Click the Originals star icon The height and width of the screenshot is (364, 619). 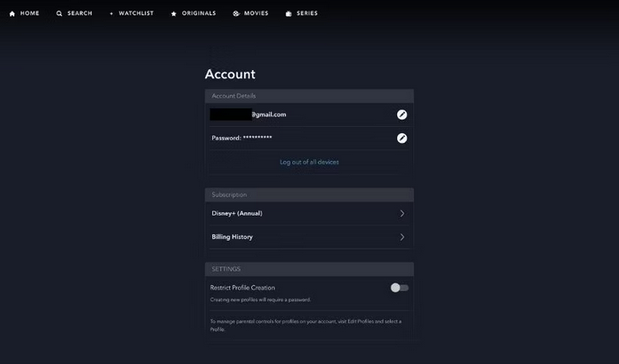[x=174, y=14]
